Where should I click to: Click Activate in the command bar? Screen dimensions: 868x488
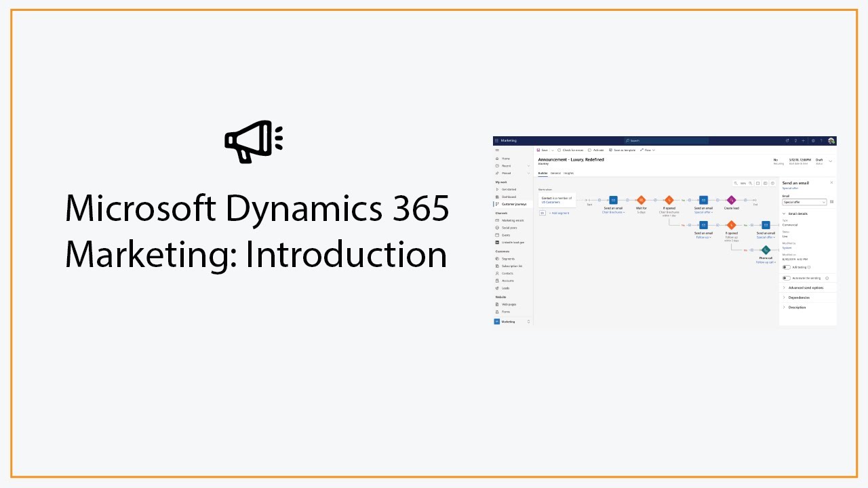pos(595,150)
